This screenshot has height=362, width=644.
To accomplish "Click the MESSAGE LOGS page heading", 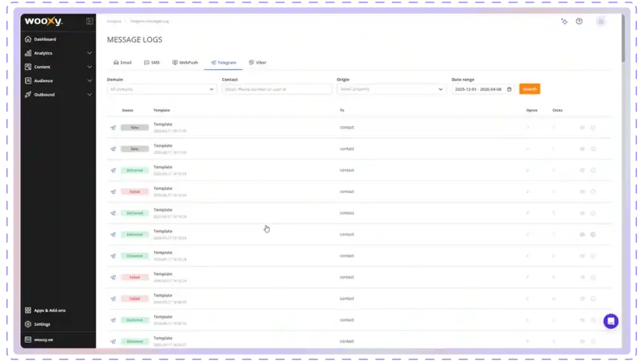I will (134, 39).
